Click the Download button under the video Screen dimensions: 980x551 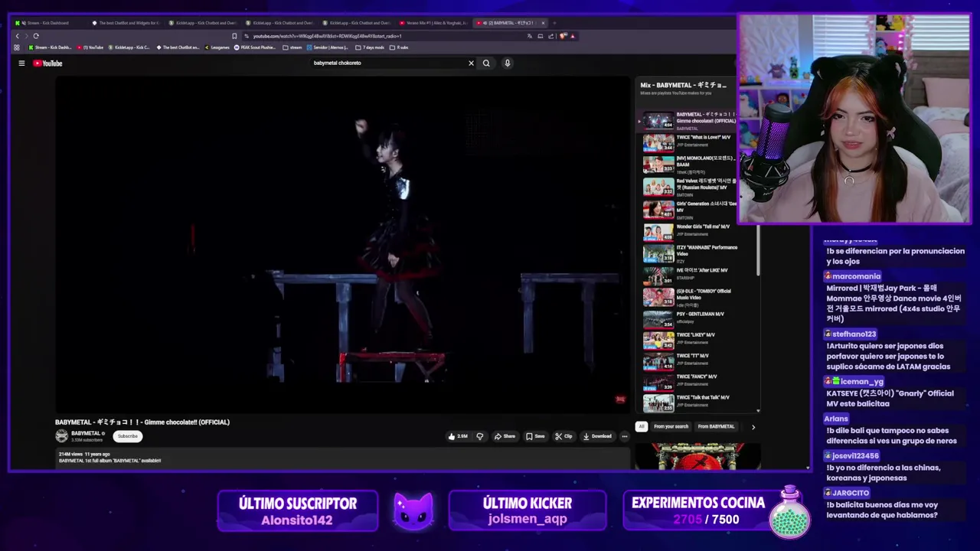(597, 436)
